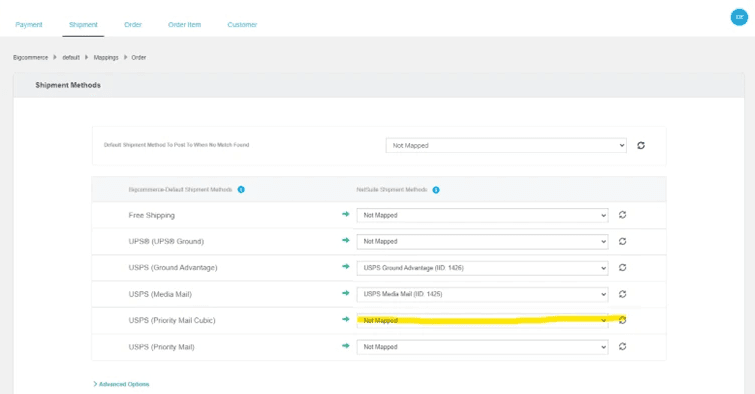Click the Order breadcrumb item

(139, 57)
